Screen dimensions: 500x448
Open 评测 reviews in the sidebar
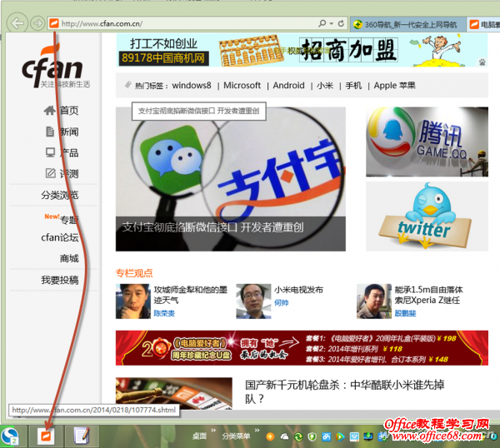point(69,174)
